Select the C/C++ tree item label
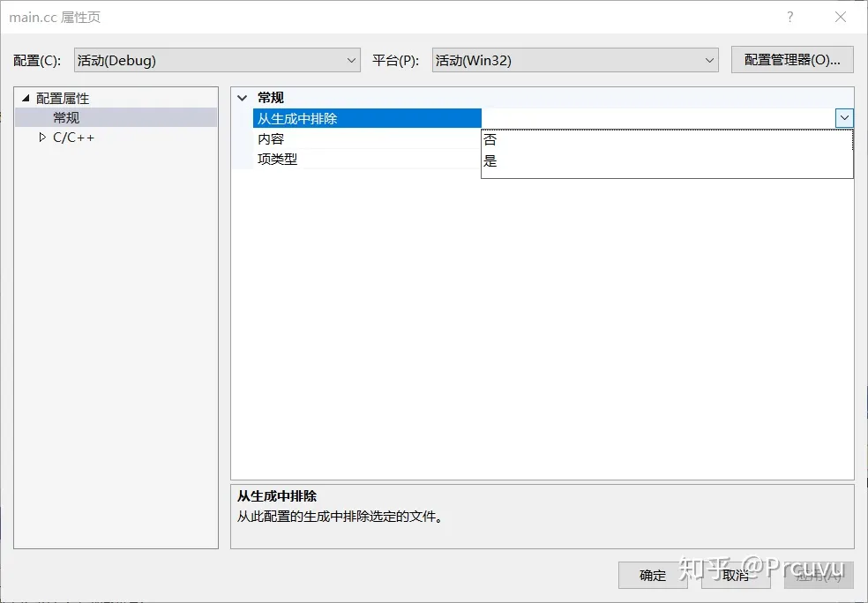868x603 pixels. coord(73,138)
